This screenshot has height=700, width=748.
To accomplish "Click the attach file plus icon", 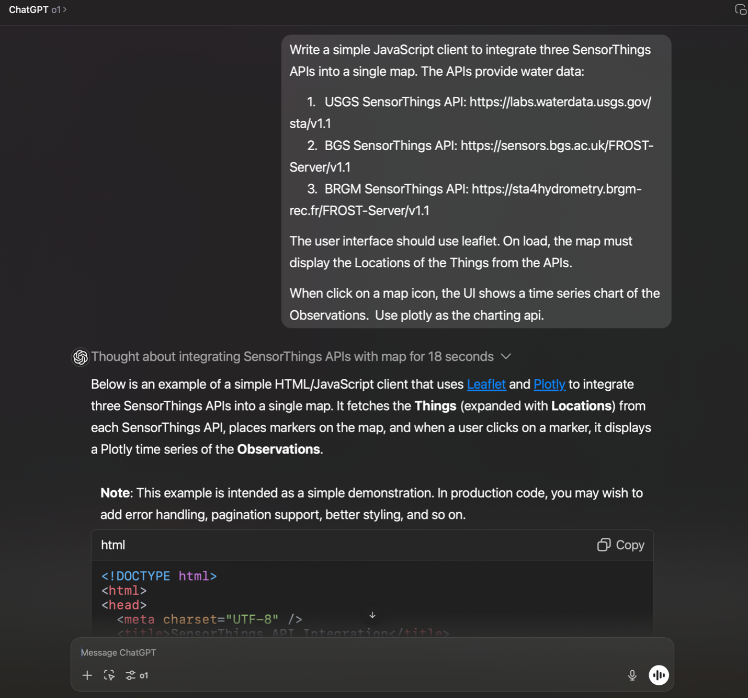I will coord(87,675).
